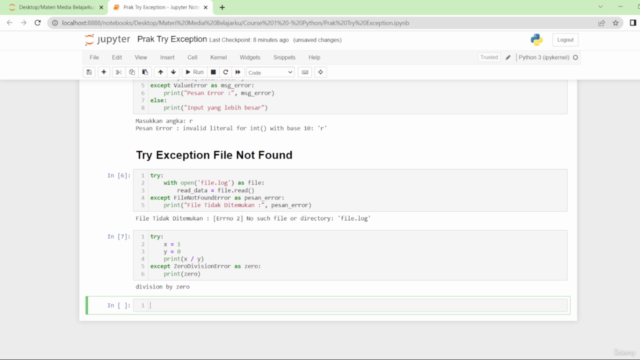640x360 pixels.
Task: Click the 'Pesan Error : invalid literal' output
Action: click(x=231, y=128)
